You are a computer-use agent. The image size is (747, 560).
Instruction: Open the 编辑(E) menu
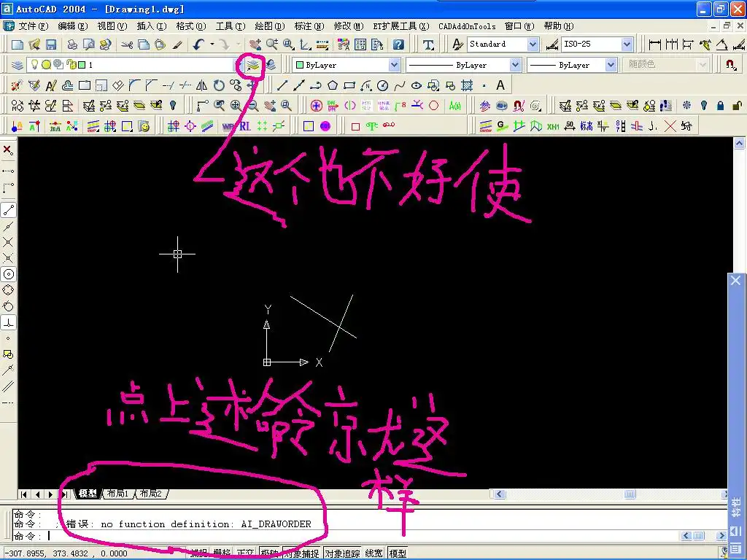pos(72,26)
